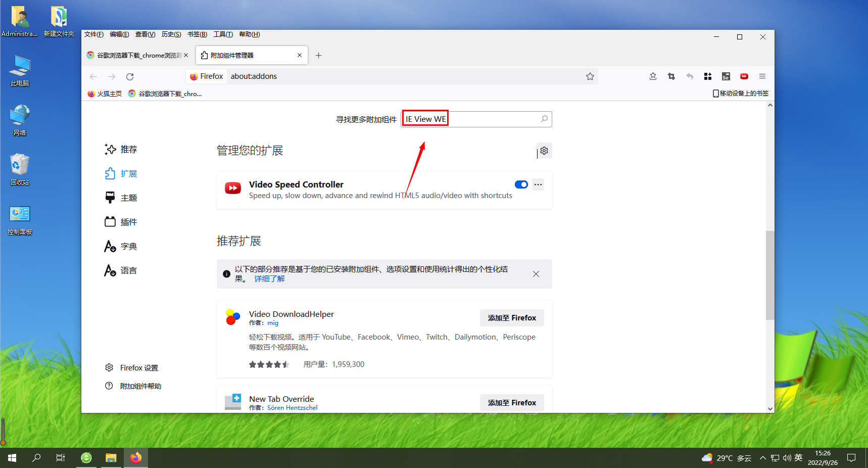Click the screenshot crop toolbar icon
The height and width of the screenshot is (468, 868).
671,76
